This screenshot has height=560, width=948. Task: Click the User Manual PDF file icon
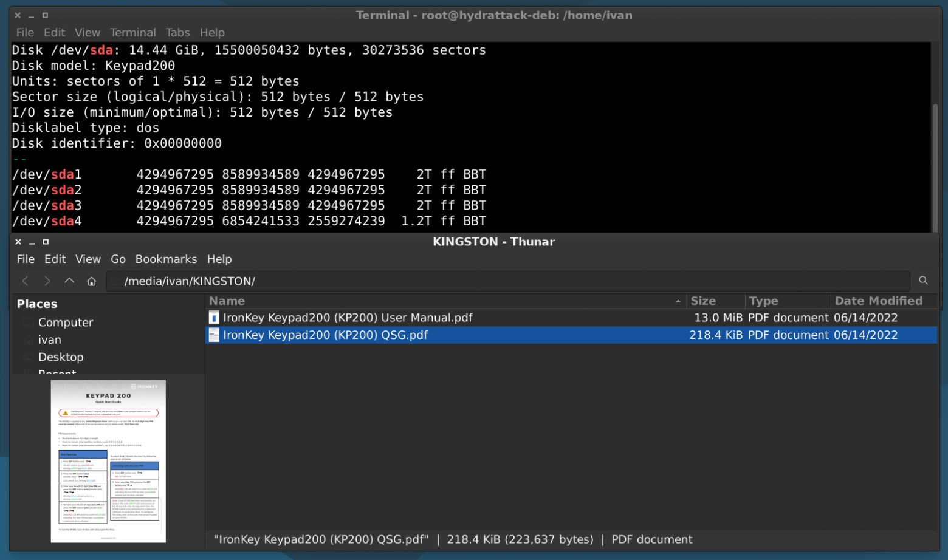(214, 318)
